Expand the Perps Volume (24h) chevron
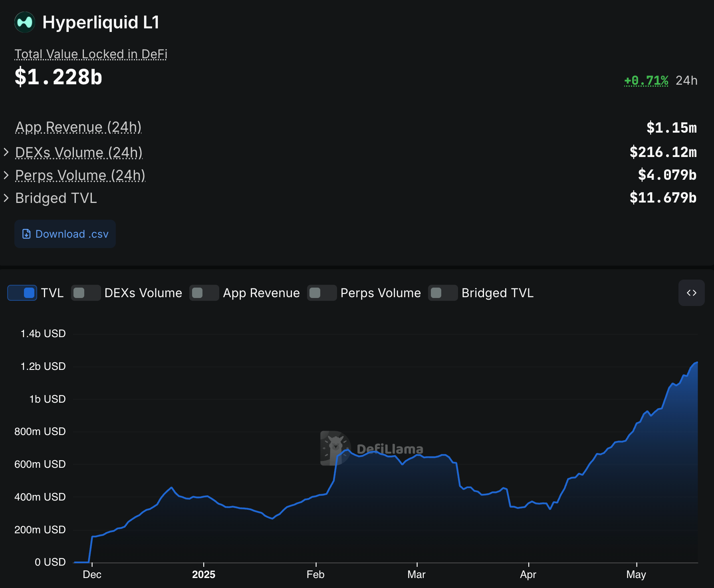The width and height of the screenshot is (714, 588). click(6, 175)
